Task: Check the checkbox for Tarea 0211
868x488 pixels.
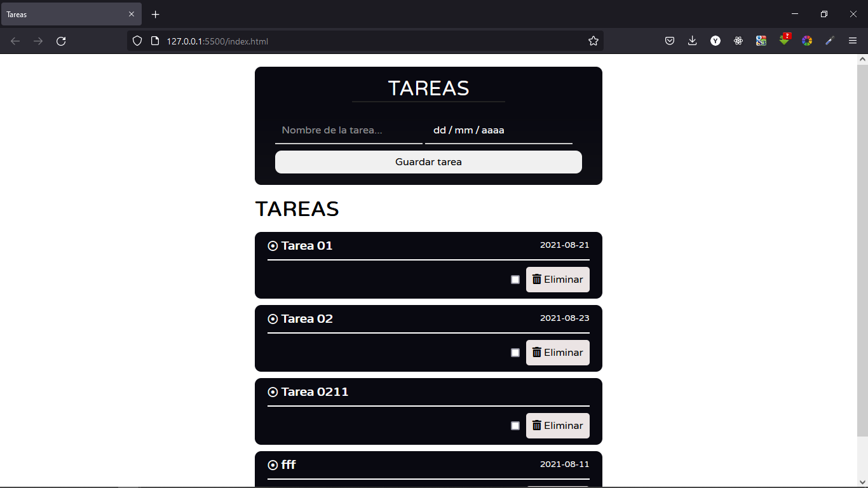Action: [515, 426]
